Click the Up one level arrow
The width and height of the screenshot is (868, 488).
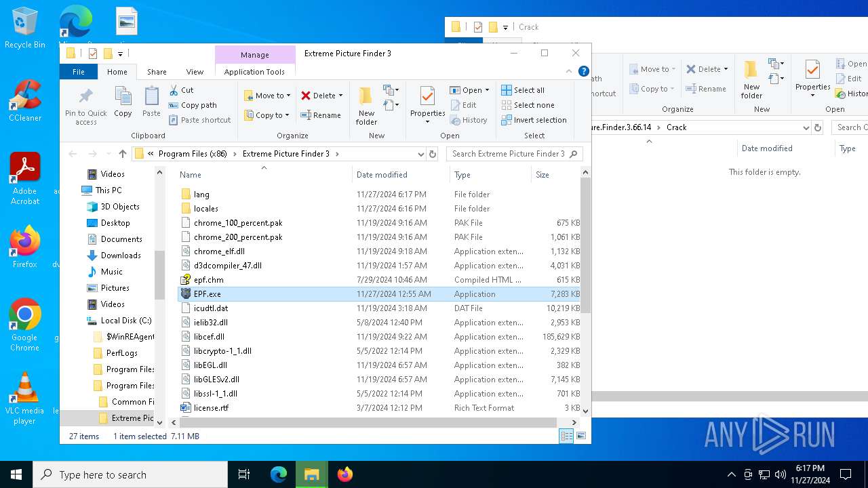(x=123, y=154)
